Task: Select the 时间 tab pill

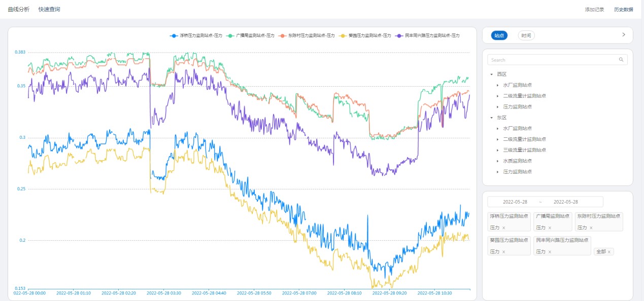Action: pyautogui.click(x=526, y=35)
